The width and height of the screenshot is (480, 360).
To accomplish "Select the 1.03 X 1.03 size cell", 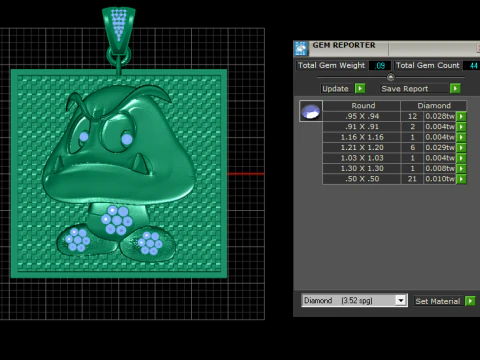I will click(x=362, y=158).
